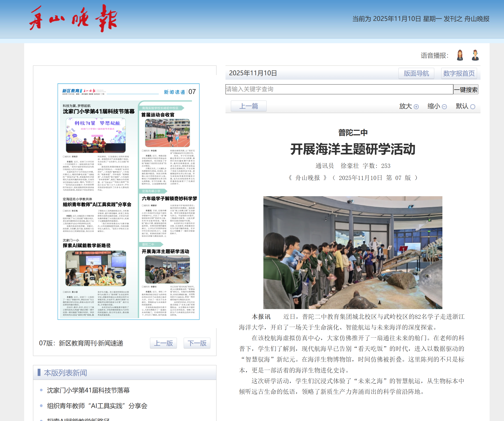The image size is (504, 421).
Task: Play female voice broadcast icon
Action: (x=460, y=55)
